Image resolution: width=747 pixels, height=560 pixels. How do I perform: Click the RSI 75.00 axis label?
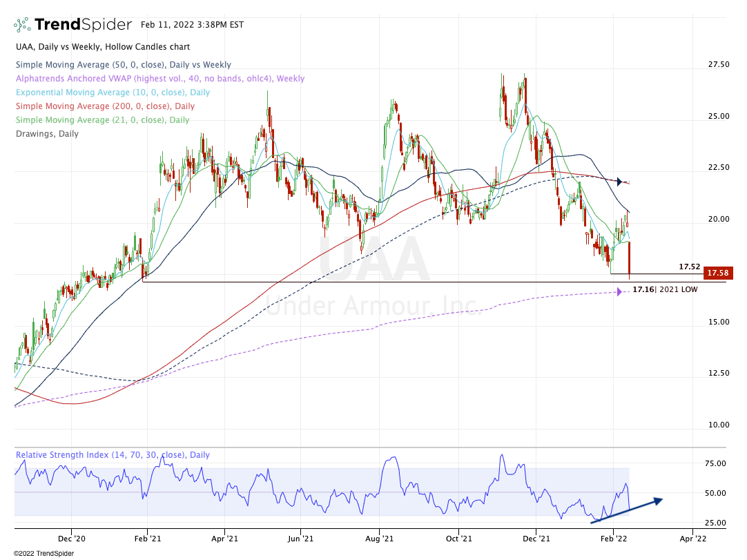pyautogui.click(x=715, y=463)
